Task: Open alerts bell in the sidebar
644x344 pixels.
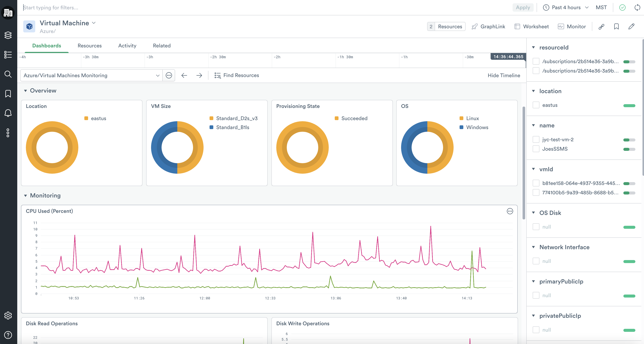Action: click(x=8, y=113)
